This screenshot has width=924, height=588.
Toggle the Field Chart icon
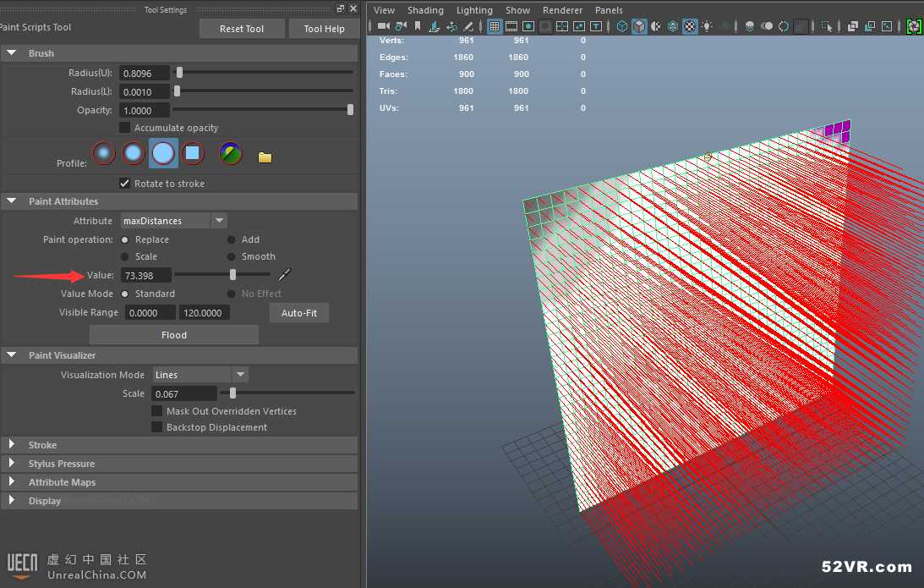pyautogui.click(x=562, y=26)
